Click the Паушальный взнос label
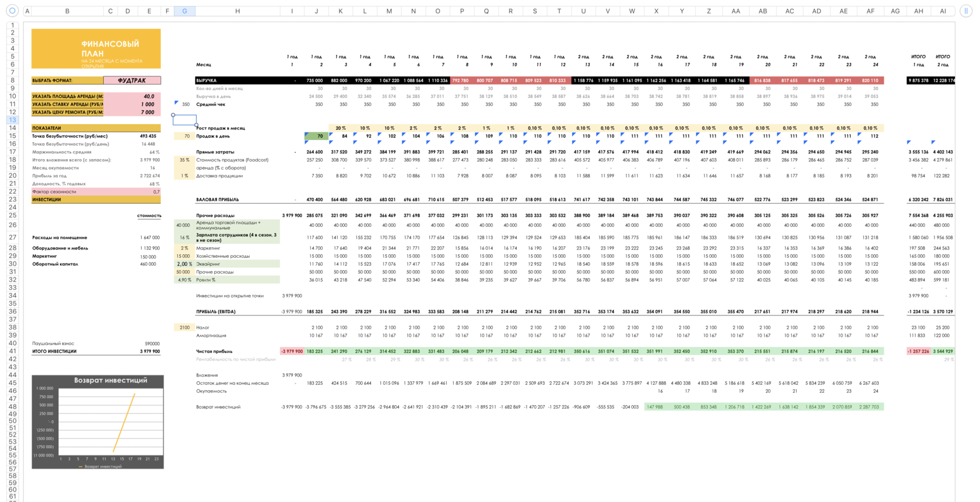This screenshot has width=980, height=502. coord(53,343)
